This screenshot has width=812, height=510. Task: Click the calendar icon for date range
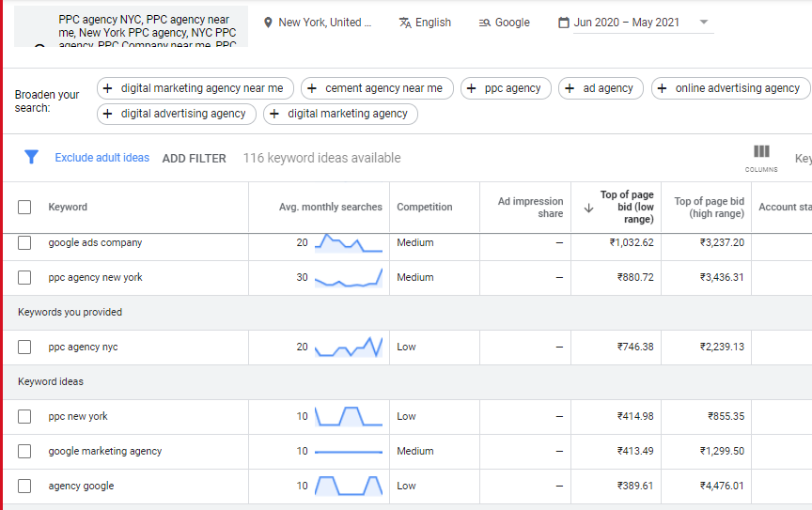tap(564, 23)
